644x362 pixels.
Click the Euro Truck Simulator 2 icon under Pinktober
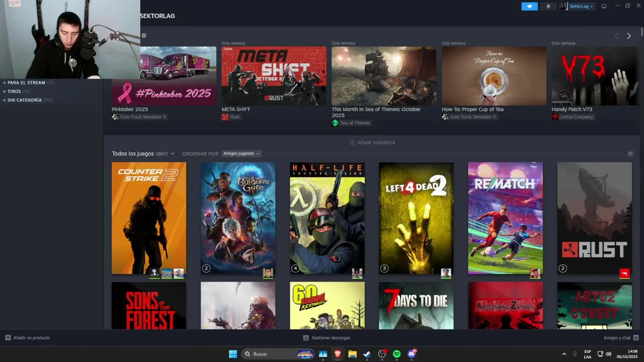(x=115, y=117)
